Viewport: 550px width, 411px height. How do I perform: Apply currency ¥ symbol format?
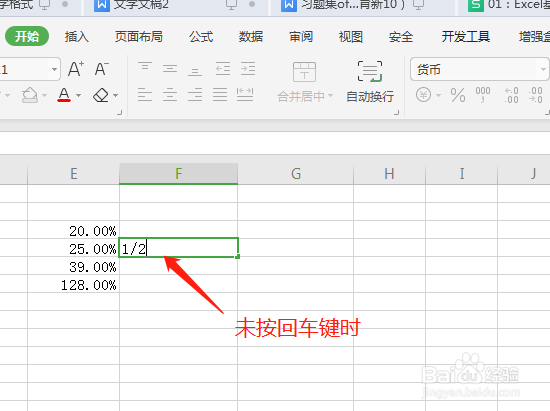tap(423, 95)
